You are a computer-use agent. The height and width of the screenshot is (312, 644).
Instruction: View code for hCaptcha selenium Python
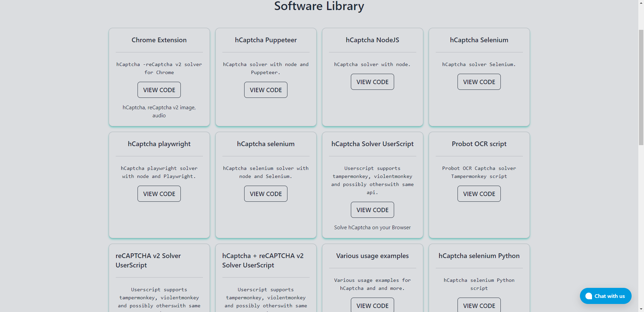coord(479,305)
